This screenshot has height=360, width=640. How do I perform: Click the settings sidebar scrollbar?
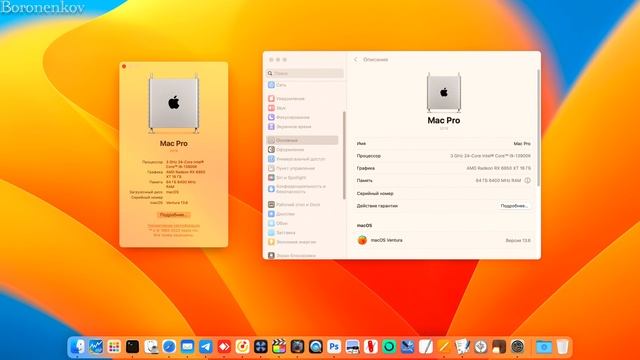coord(344,155)
